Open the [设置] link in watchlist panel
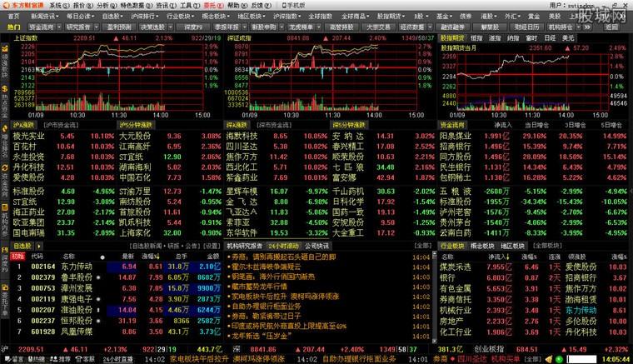633x364 pixels. [212, 246]
